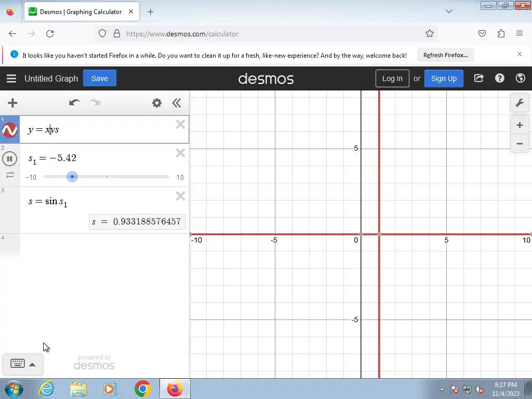Screen dimensions: 532x399
Task: Save page to Pocket
Action: click(x=482, y=34)
